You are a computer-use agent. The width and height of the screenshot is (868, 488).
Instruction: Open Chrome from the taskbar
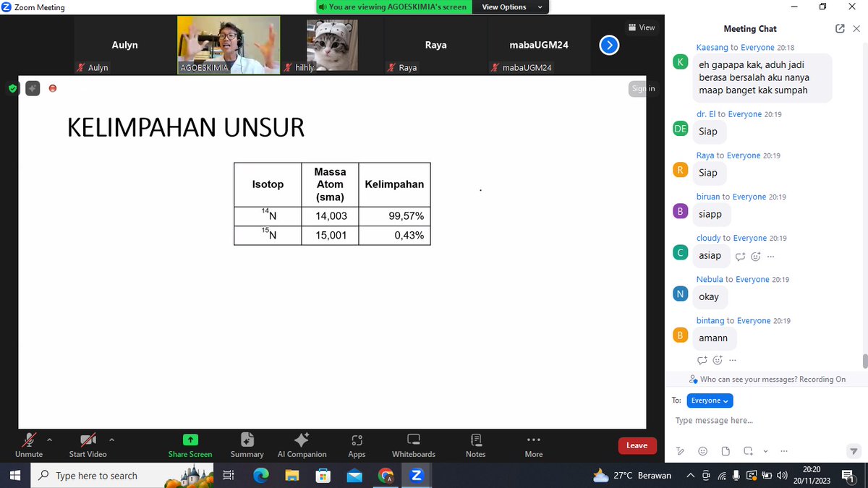386,476
